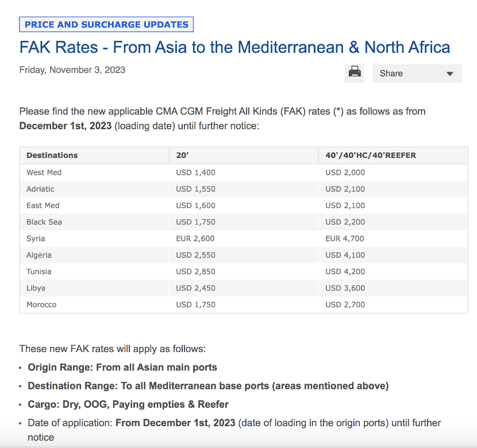Viewport: 477px width, 448px height.
Task: Click the Syria EUR 2,600 rate
Action: [195, 238]
